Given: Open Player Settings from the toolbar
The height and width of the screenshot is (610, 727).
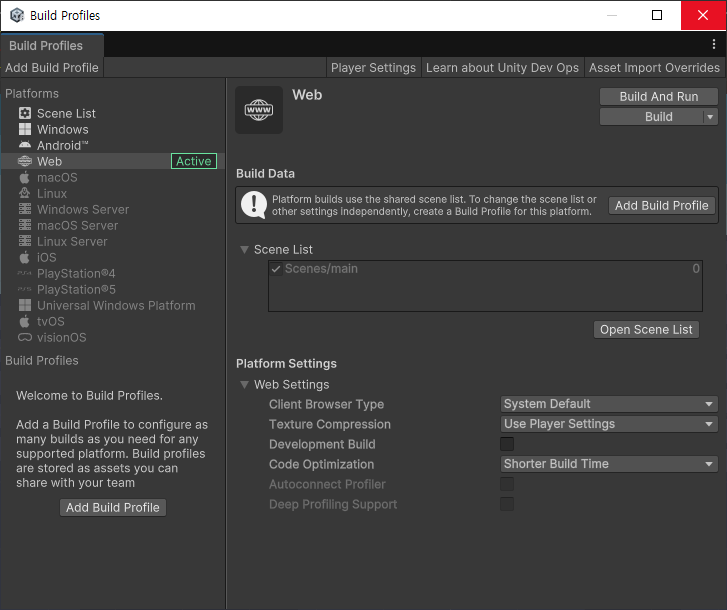Looking at the screenshot, I should (373, 68).
